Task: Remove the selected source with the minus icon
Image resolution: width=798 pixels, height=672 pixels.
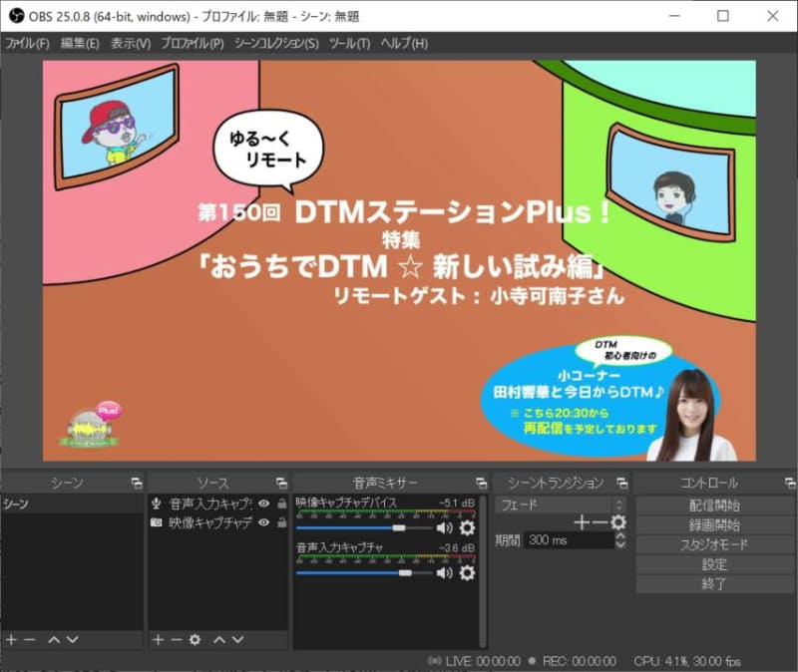Action: point(177,639)
